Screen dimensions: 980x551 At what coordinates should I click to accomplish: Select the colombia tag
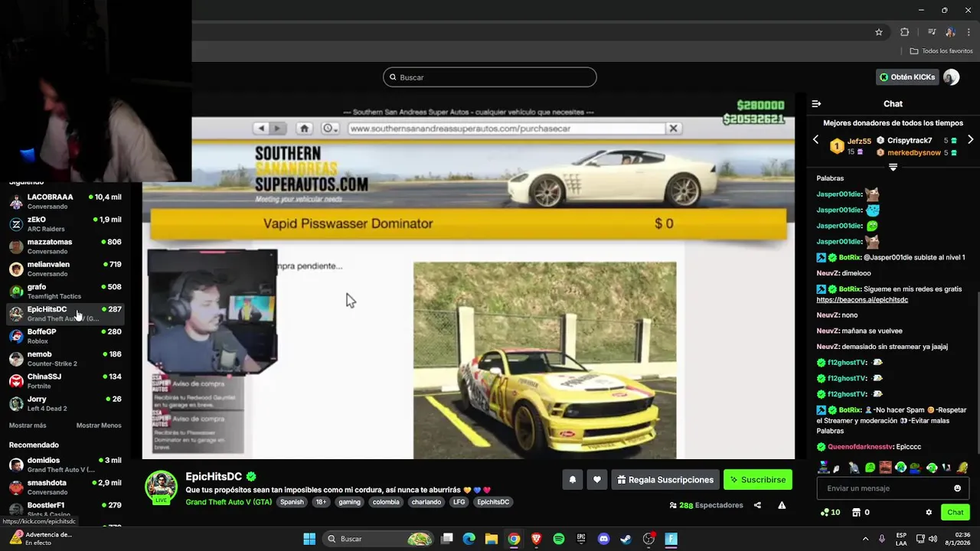point(386,502)
